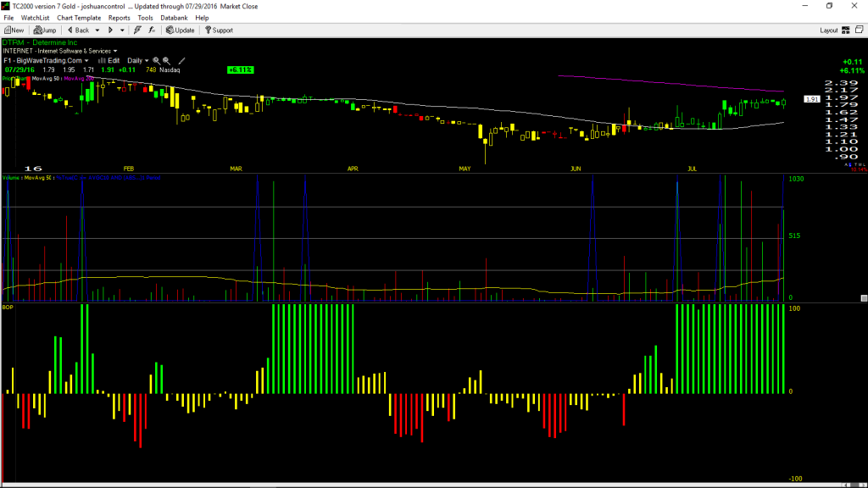868x488 pixels.
Task: Expand the Back history dropdown arrow
Action: pos(97,30)
